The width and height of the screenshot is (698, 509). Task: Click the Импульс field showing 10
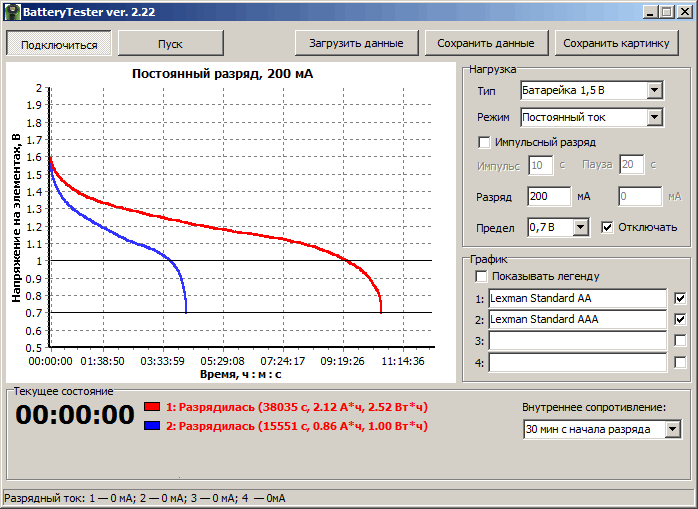pos(541,165)
